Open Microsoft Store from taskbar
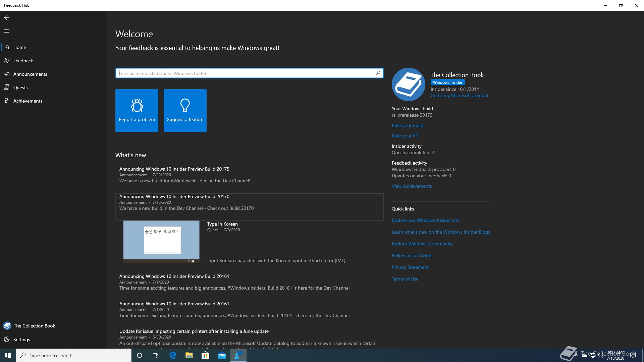 [205, 355]
